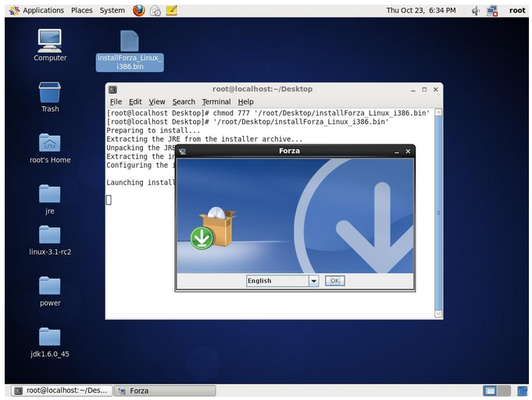Open the terminal File menu

(x=116, y=102)
